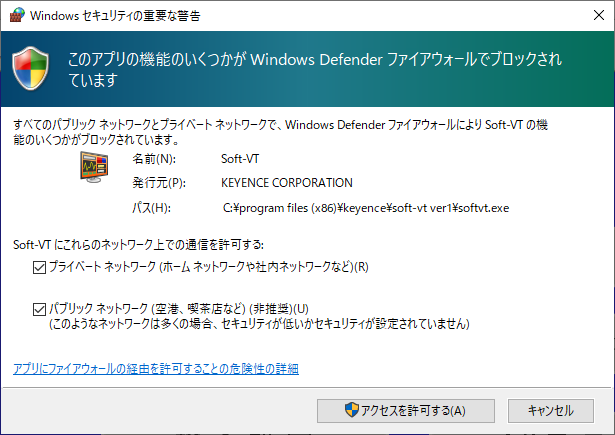This screenshot has width=615, height=435.
Task: Click the 名前(N): label
Action: point(154,159)
